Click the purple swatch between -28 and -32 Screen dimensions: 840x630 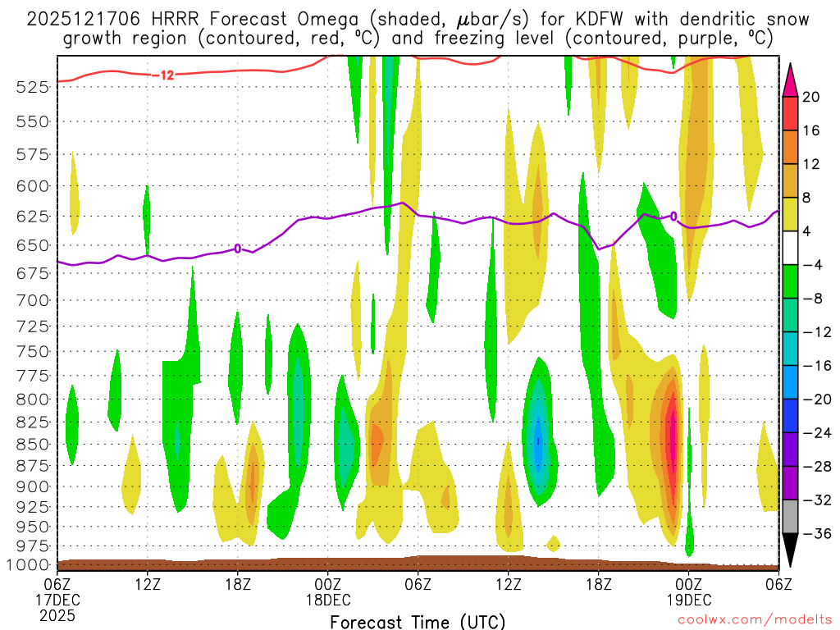point(790,482)
